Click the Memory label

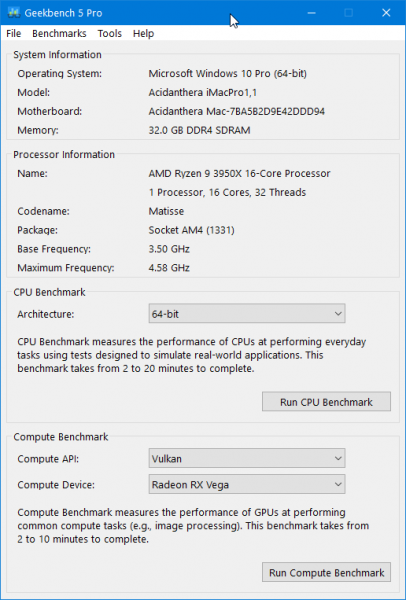(x=38, y=130)
